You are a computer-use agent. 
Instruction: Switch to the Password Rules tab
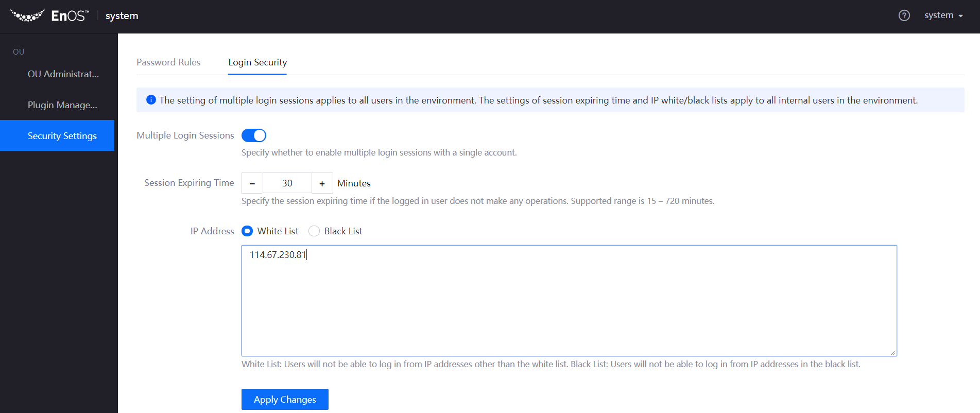(168, 62)
